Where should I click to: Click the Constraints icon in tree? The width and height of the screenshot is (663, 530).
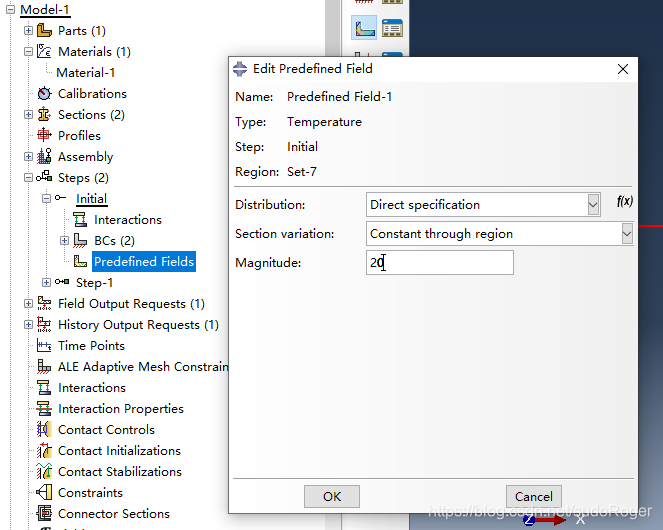[x=44, y=493]
